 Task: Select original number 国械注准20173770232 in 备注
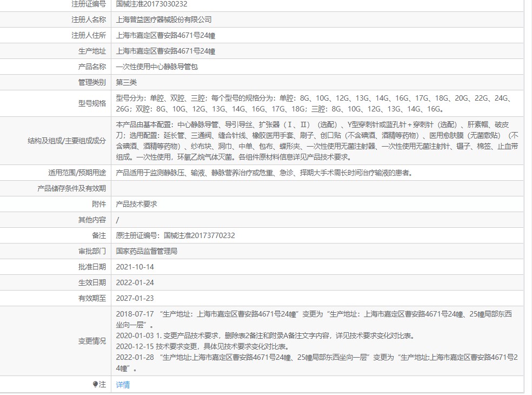coord(199,235)
